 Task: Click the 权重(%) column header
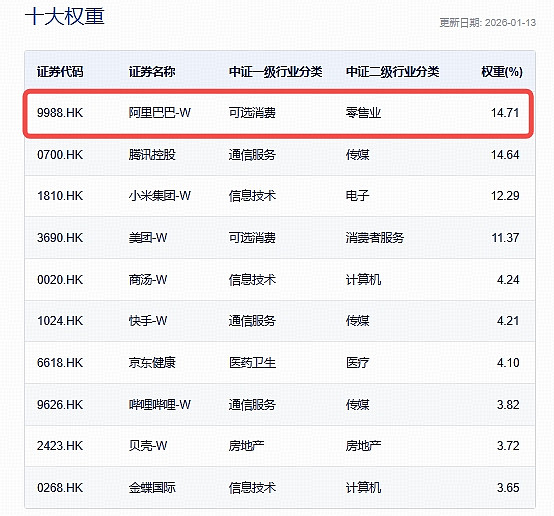pos(502,72)
